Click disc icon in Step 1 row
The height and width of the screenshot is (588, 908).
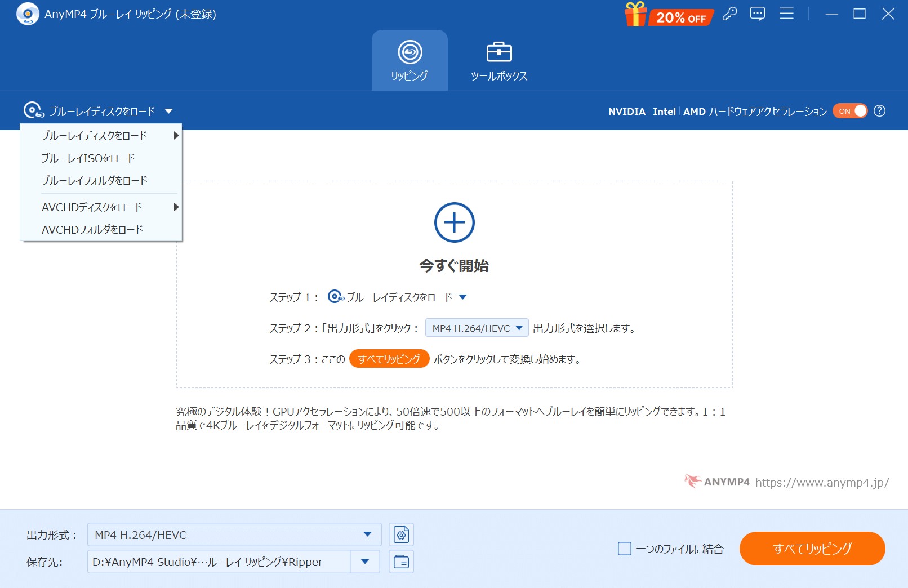click(x=336, y=296)
